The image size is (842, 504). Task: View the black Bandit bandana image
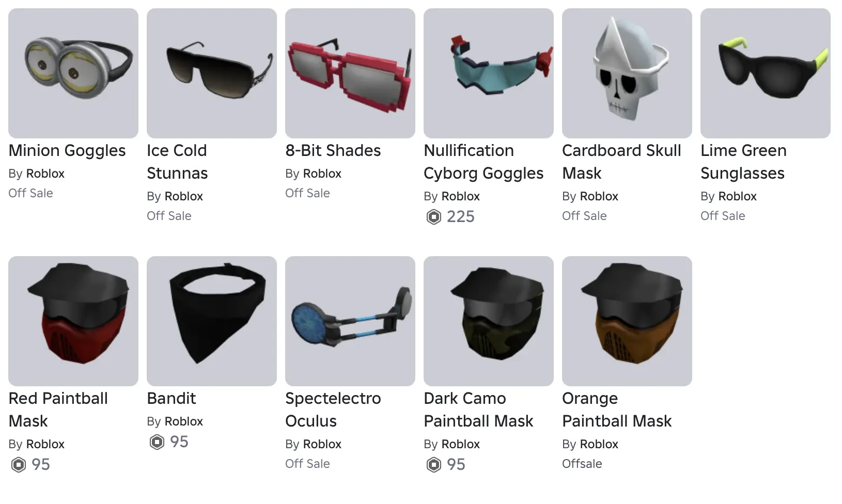[212, 321]
